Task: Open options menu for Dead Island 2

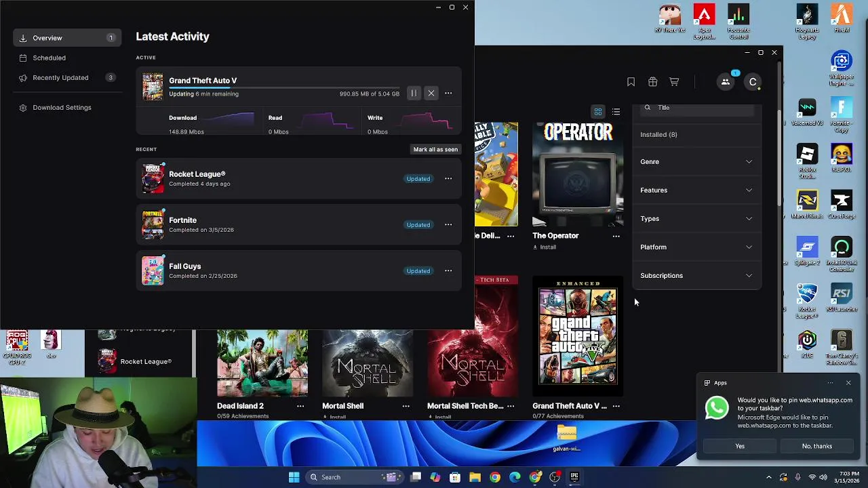Action: [x=300, y=406]
